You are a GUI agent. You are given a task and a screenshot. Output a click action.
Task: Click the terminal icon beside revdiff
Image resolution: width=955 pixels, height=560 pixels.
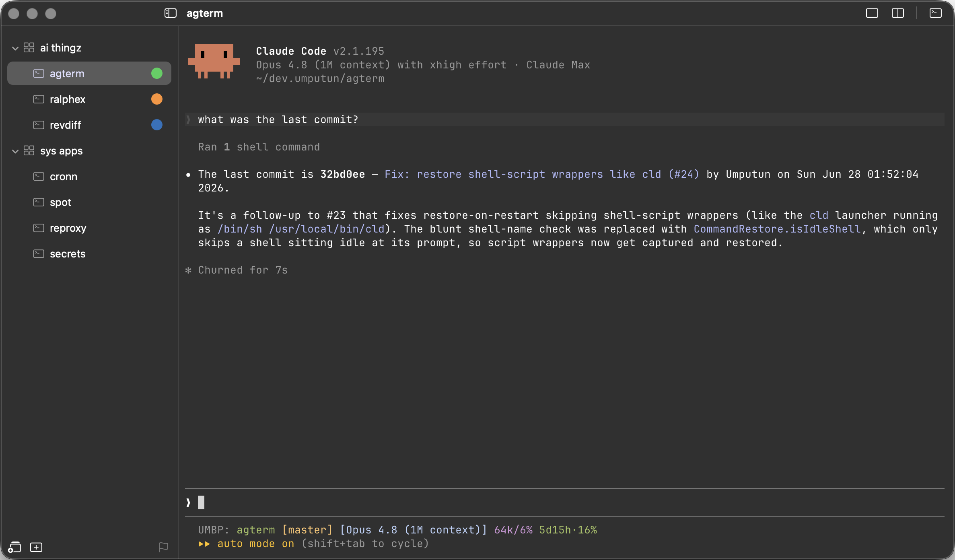(x=39, y=125)
